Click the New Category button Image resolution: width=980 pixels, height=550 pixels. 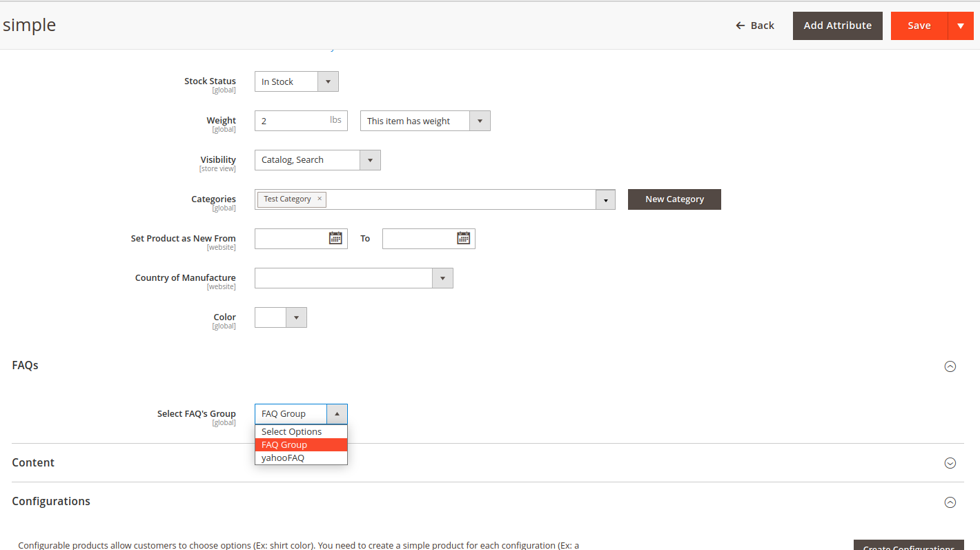[674, 199]
